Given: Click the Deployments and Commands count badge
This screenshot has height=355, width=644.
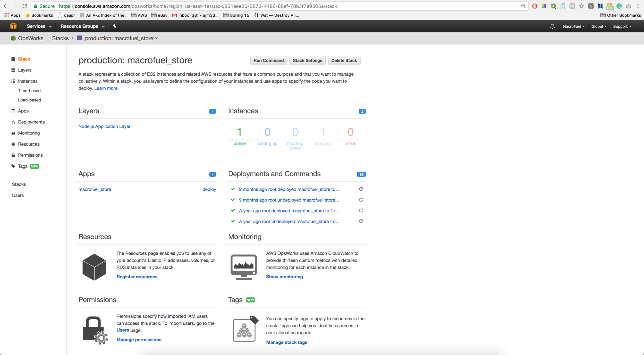Looking at the screenshot, I should tap(361, 174).
